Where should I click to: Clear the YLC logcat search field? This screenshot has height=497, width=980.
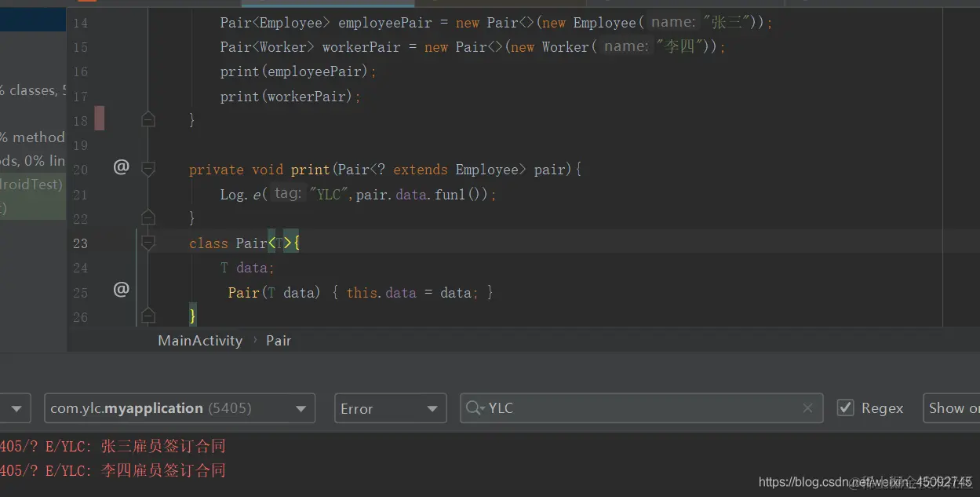(807, 408)
